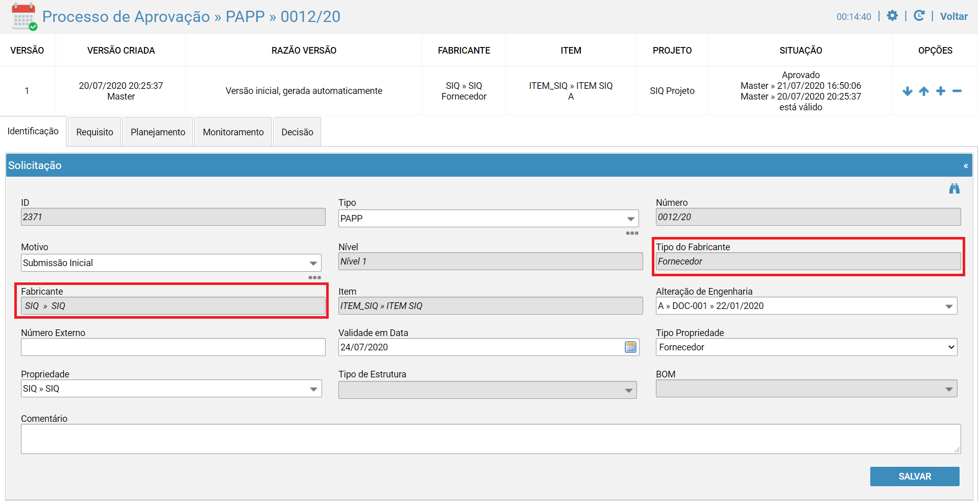Screen dimensions: 980x501
Task: Open the Tipo Propriedade dropdown
Action: pos(806,347)
